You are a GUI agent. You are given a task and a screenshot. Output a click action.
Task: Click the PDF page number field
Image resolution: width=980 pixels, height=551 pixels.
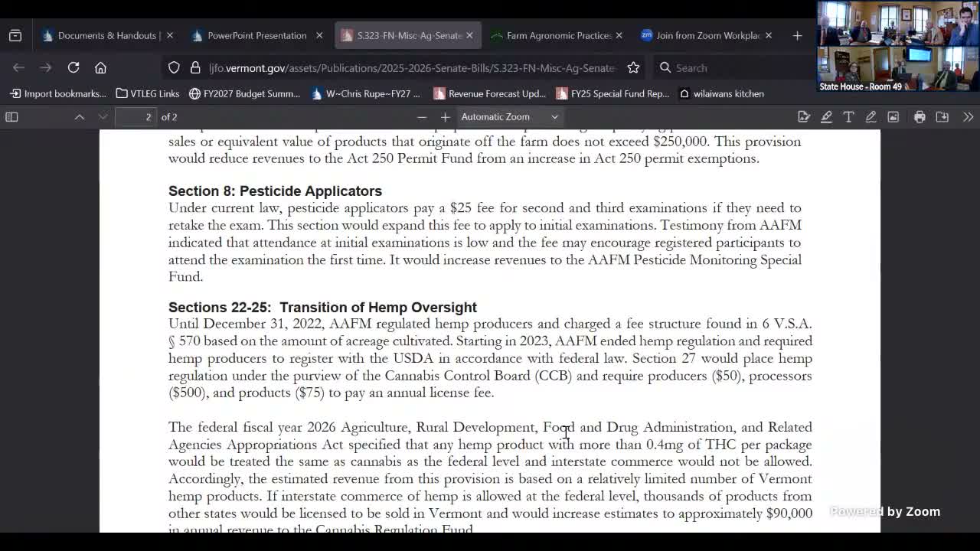tap(136, 117)
